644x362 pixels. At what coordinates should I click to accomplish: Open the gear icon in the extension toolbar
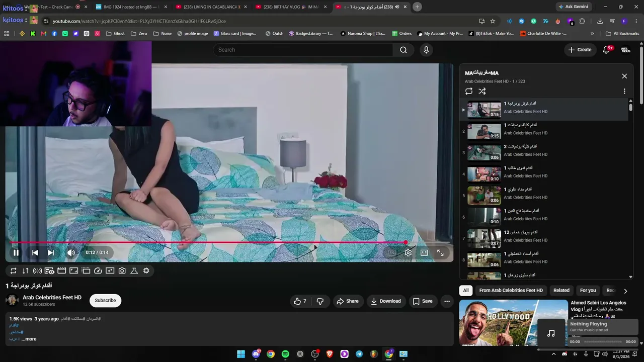[x=146, y=270]
